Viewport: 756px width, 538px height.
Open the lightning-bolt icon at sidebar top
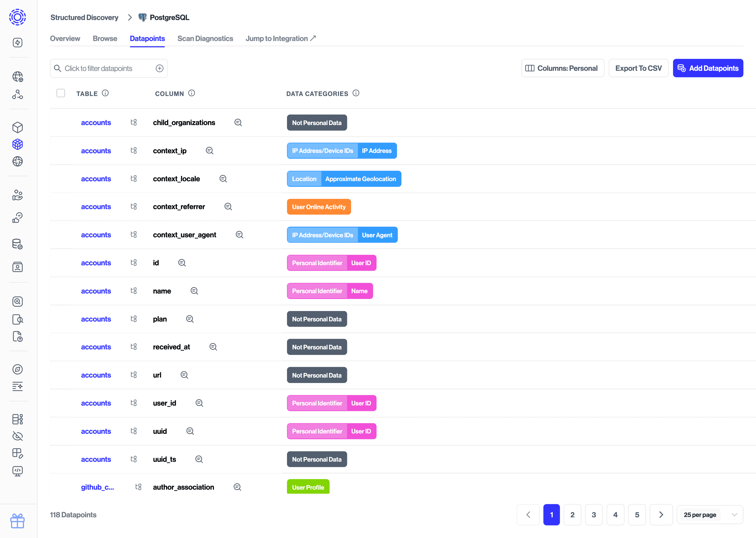pyautogui.click(x=18, y=42)
